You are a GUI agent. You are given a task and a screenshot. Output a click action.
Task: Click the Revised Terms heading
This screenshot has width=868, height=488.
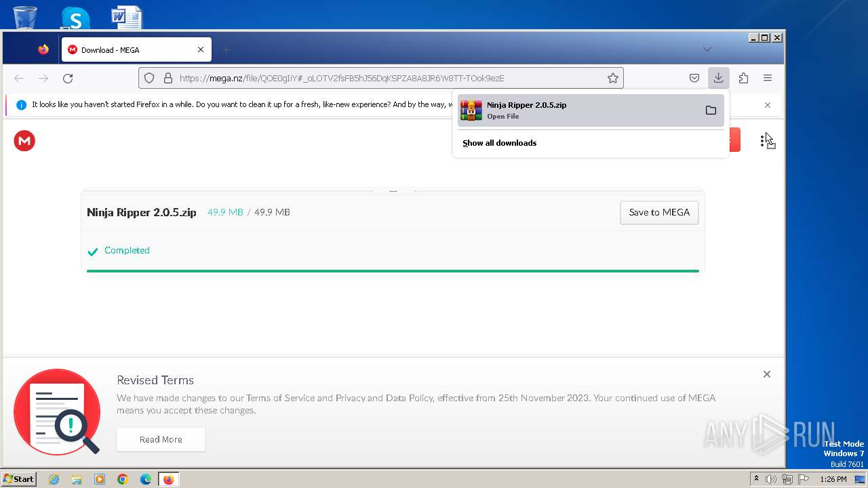point(155,380)
